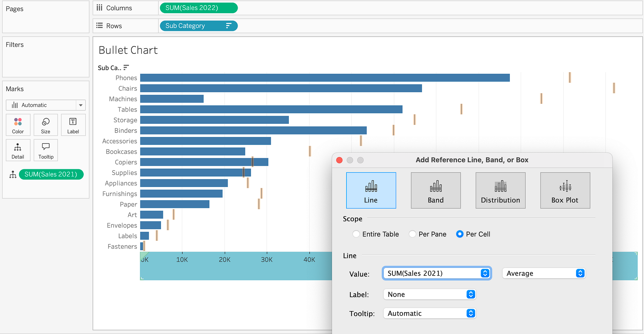Click the 20K axis tick label
644x334 pixels.
click(x=224, y=260)
